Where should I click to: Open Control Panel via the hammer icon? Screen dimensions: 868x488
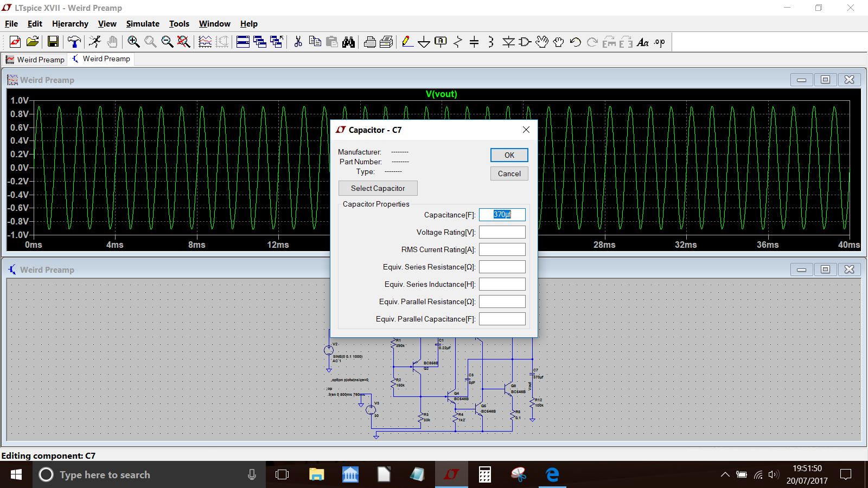click(74, 42)
